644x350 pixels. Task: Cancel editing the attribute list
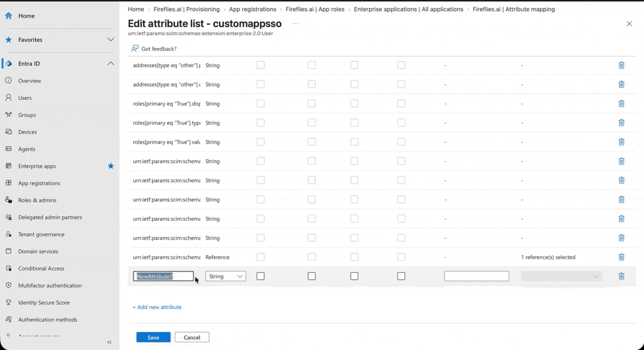click(x=192, y=337)
